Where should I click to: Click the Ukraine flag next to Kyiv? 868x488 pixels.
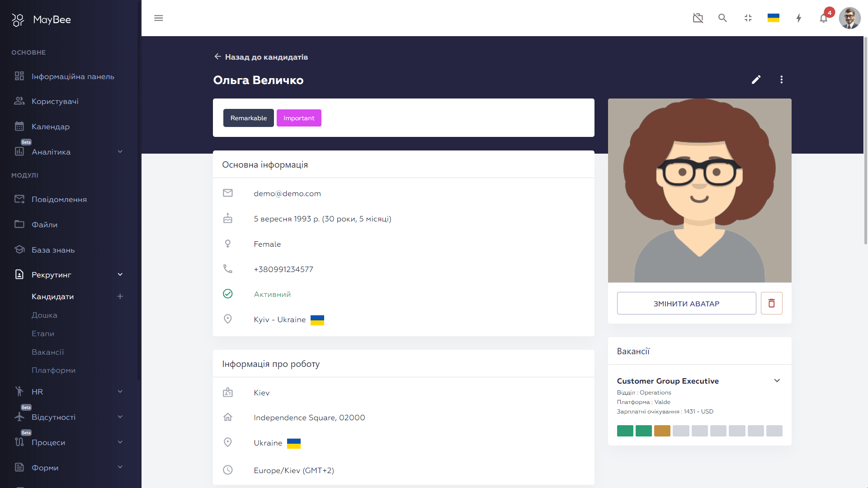[317, 320]
